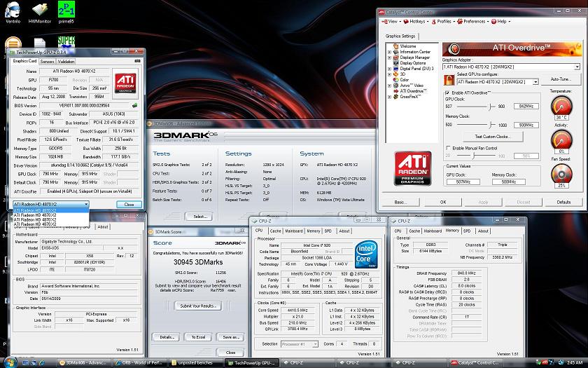Click the ATI Radeon logo in GPU-Z
Viewport: 588px width, 368px height.
coord(125,83)
